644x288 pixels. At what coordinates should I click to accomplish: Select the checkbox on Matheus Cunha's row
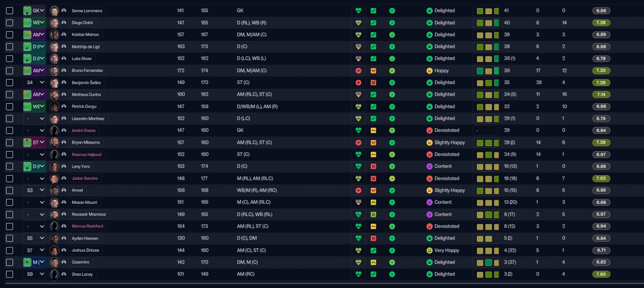10,95
